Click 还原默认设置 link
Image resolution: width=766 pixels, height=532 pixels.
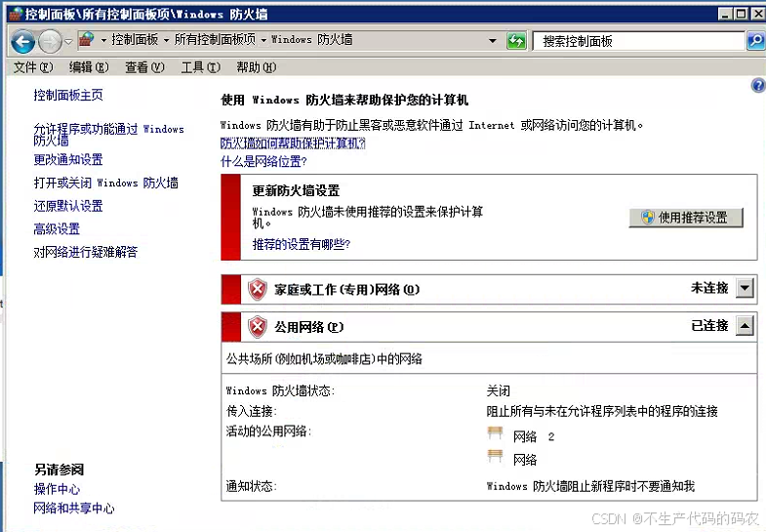(68, 206)
